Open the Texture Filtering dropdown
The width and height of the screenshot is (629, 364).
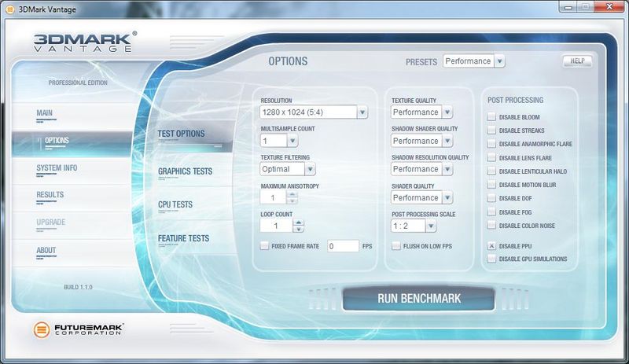click(310, 169)
